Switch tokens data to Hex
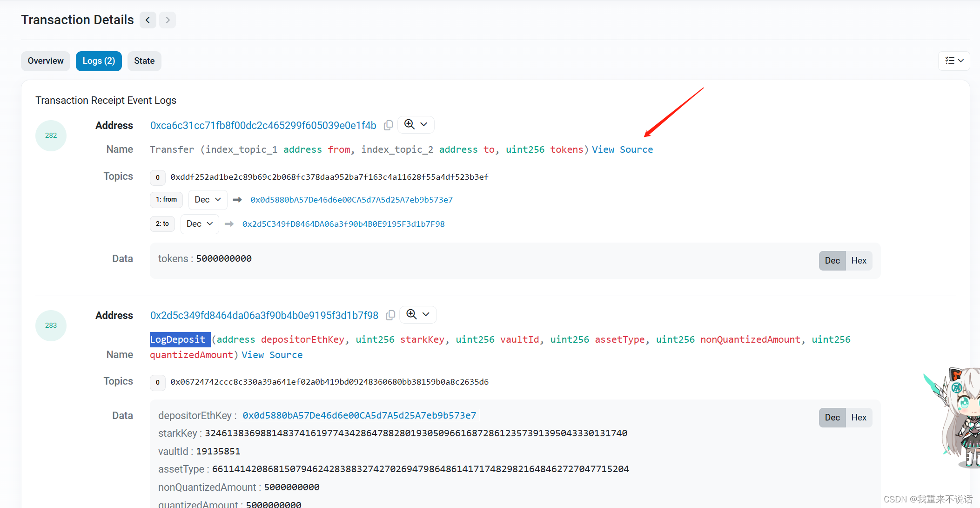The width and height of the screenshot is (980, 508). tap(859, 261)
